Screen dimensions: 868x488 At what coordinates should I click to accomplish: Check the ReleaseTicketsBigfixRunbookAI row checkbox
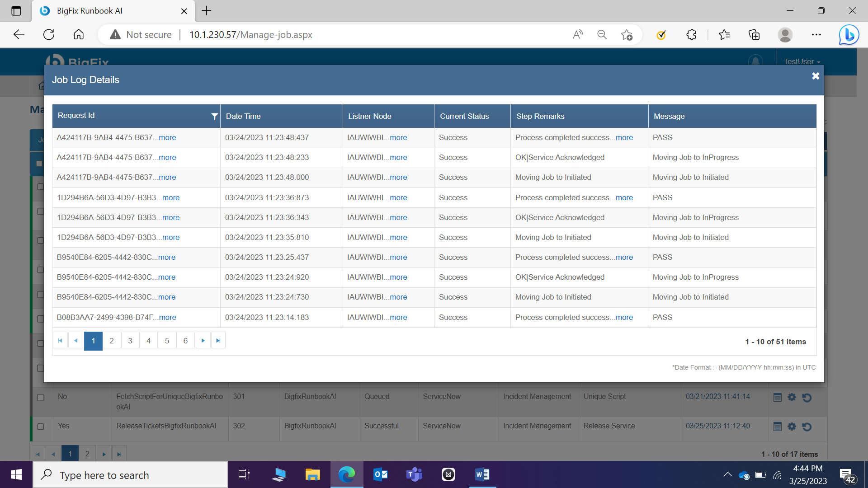(x=41, y=427)
